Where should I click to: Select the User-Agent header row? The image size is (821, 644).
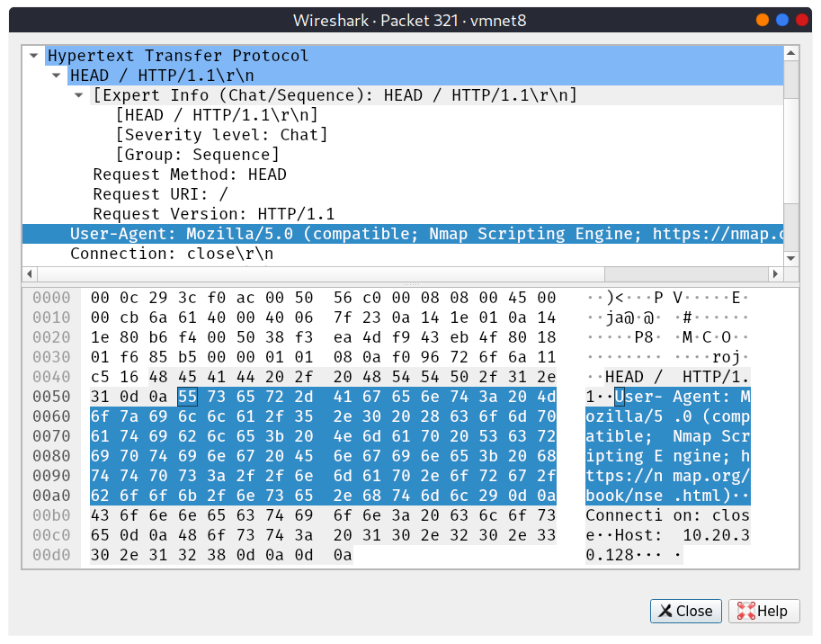(x=405, y=234)
